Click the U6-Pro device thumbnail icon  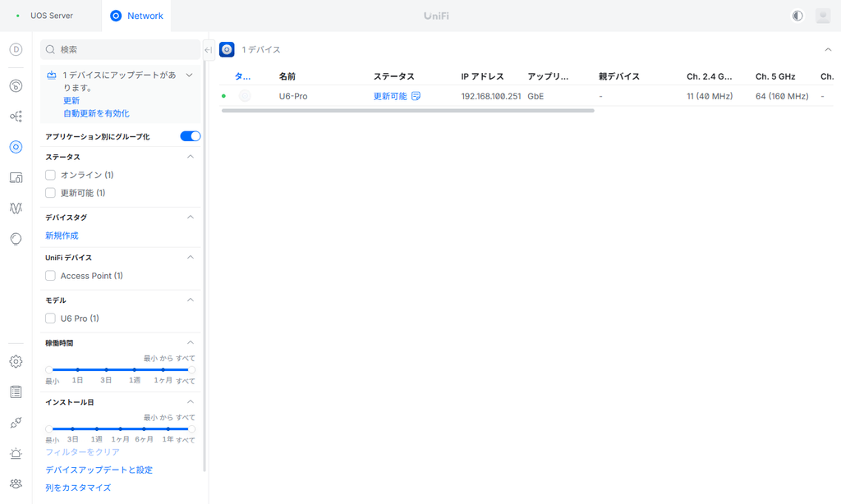tap(245, 96)
